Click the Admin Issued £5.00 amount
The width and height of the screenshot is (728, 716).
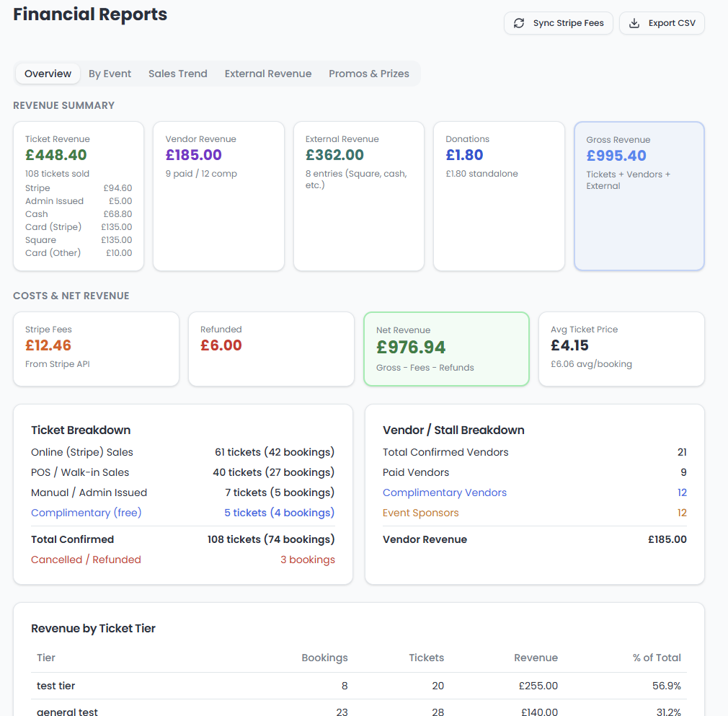(120, 201)
